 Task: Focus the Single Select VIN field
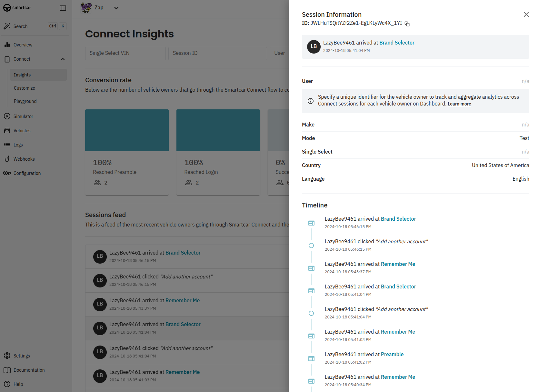125,53
